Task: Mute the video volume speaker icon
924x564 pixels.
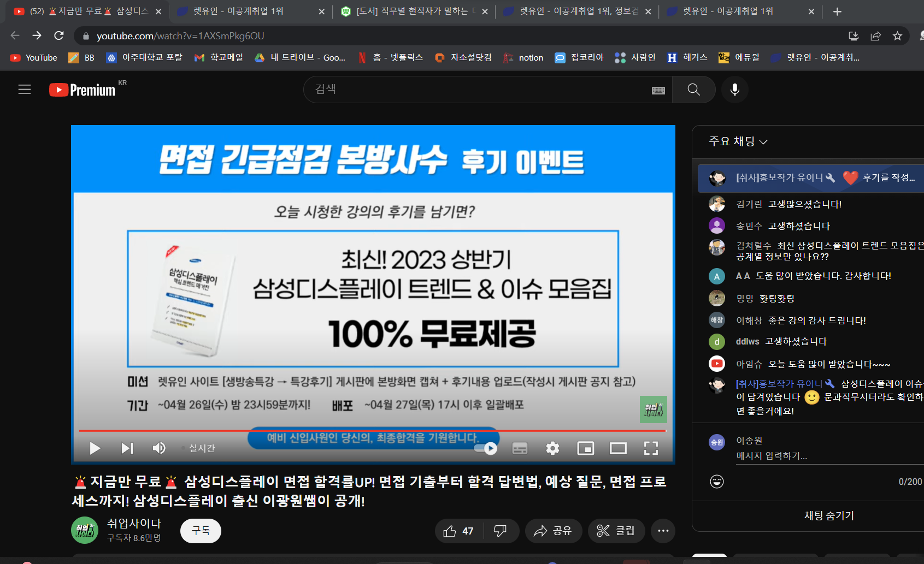Action: [x=159, y=448]
